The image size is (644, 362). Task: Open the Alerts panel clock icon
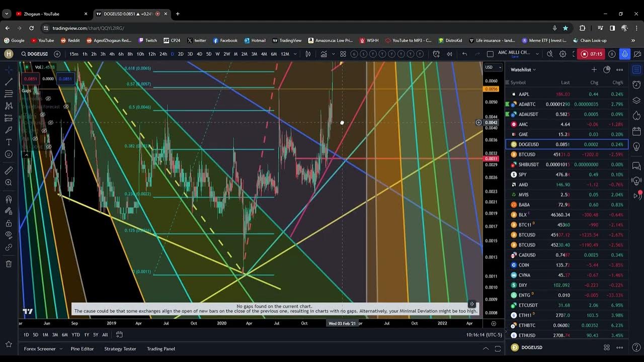636,85
